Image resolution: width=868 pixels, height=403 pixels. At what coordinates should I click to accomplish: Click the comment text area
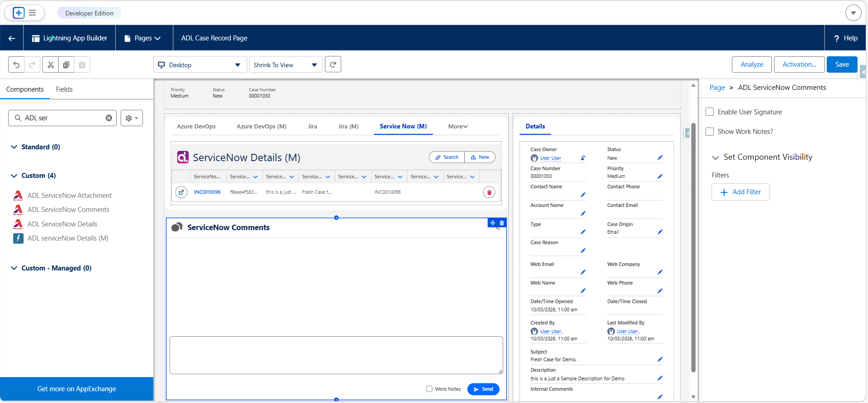click(336, 355)
